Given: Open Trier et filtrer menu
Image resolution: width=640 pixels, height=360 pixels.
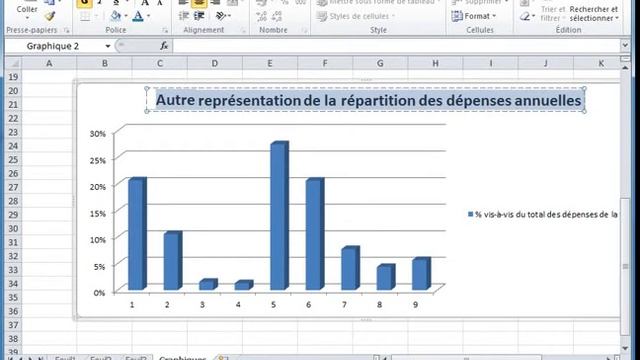Looking at the screenshot, I should [x=553, y=13].
